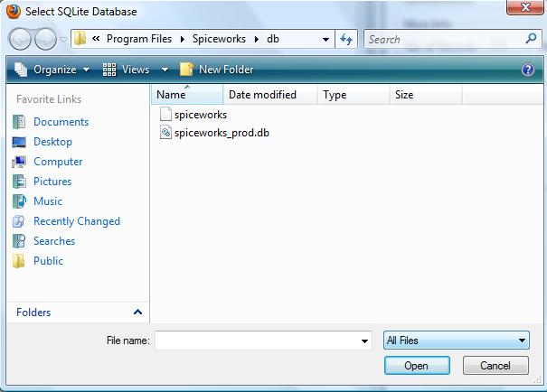Sort by the Type column header
This screenshot has height=392, width=547.
(354, 95)
